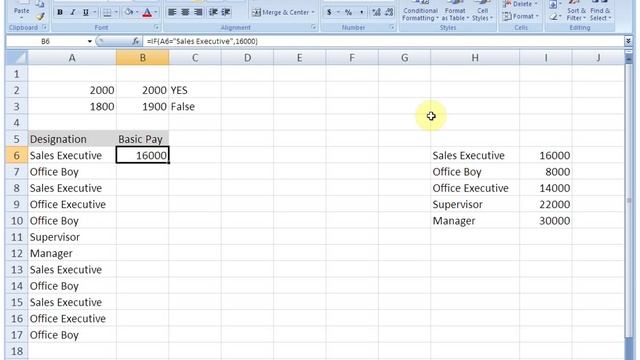This screenshot has width=640, height=360.
Task: Increase the cell indent
Action: 226,12
